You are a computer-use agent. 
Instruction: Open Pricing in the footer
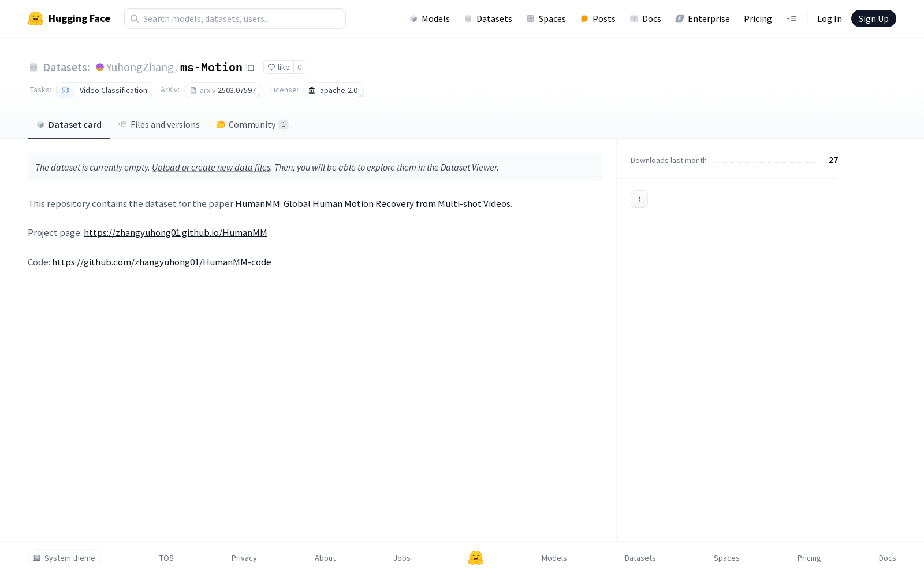coord(809,558)
